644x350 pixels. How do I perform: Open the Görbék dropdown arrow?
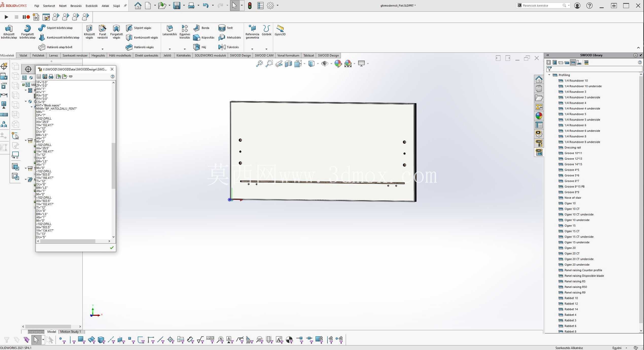[266, 49]
